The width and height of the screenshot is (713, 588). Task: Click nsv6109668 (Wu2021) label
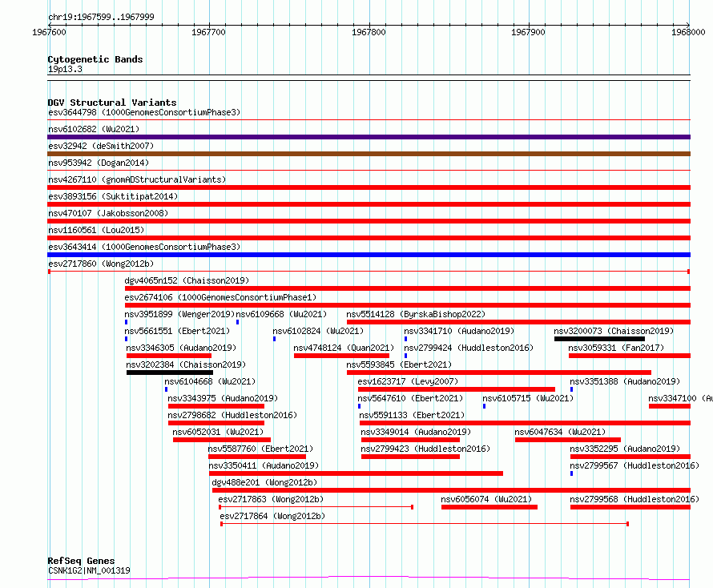pyautogui.click(x=281, y=314)
